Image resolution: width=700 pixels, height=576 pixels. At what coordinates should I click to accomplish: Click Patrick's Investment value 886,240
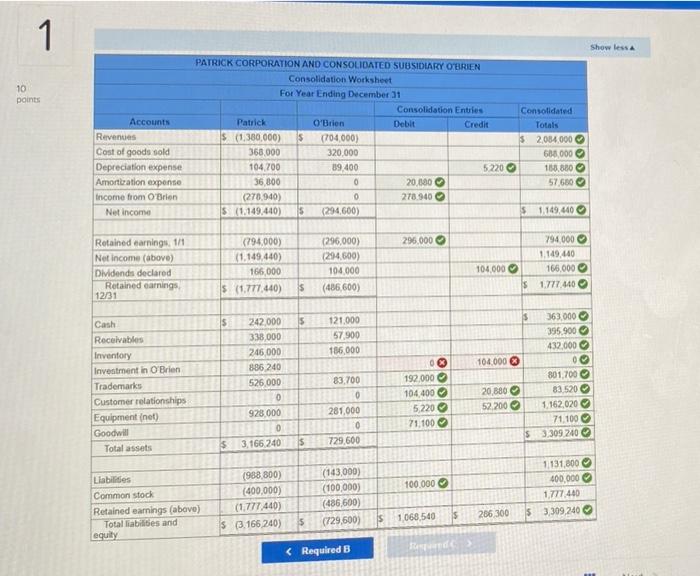tap(265, 367)
